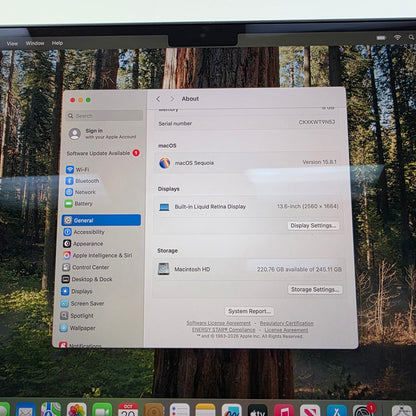Launch FaceTime from the Dock
The width and height of the screenshot is (416, 416).
pos(102,410)
